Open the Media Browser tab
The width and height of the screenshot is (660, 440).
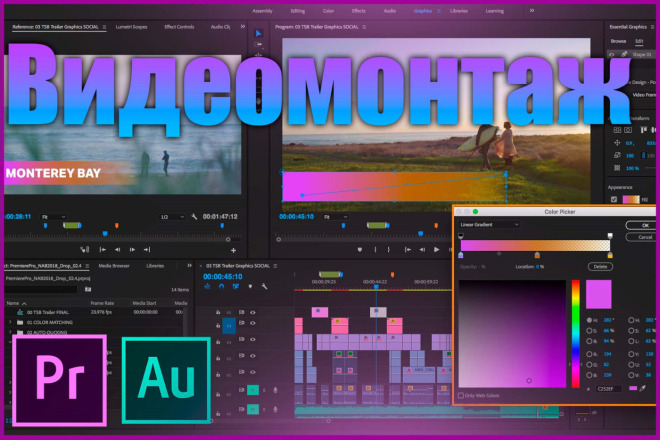[114, 266]
